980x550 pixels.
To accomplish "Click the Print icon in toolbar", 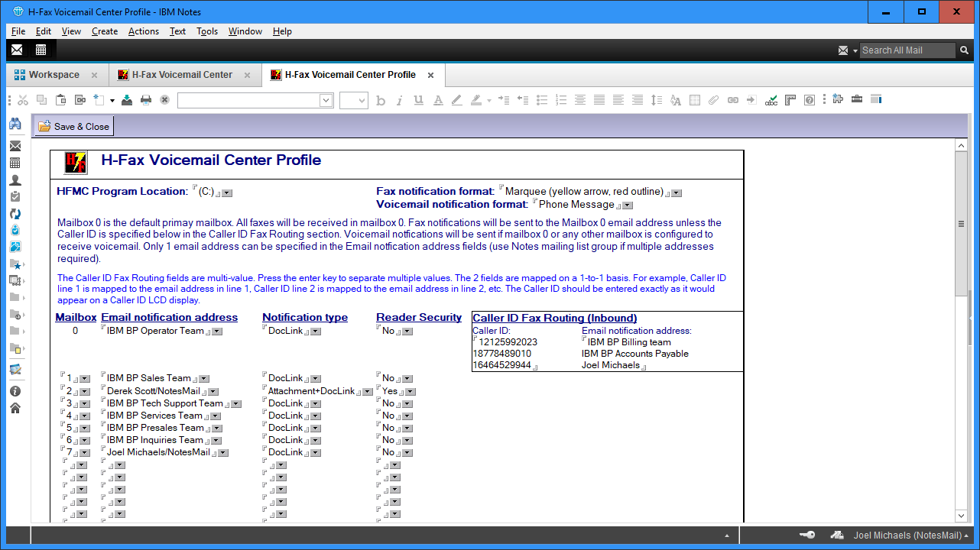I will 145,100.
